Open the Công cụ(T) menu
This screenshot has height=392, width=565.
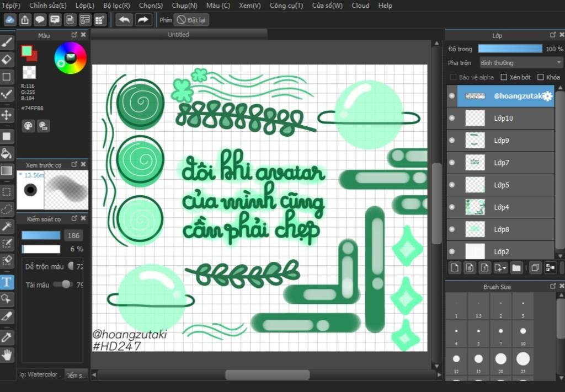286,6
